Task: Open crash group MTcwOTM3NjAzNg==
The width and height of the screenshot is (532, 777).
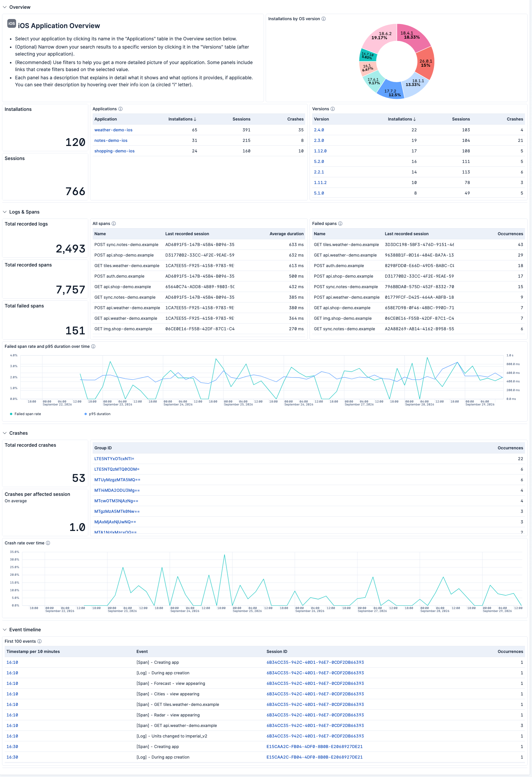Action: click(x=116, y=501)
